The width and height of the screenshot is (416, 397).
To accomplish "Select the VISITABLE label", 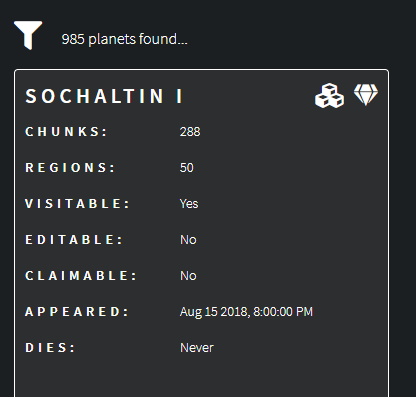I will [x=77, y=204].
